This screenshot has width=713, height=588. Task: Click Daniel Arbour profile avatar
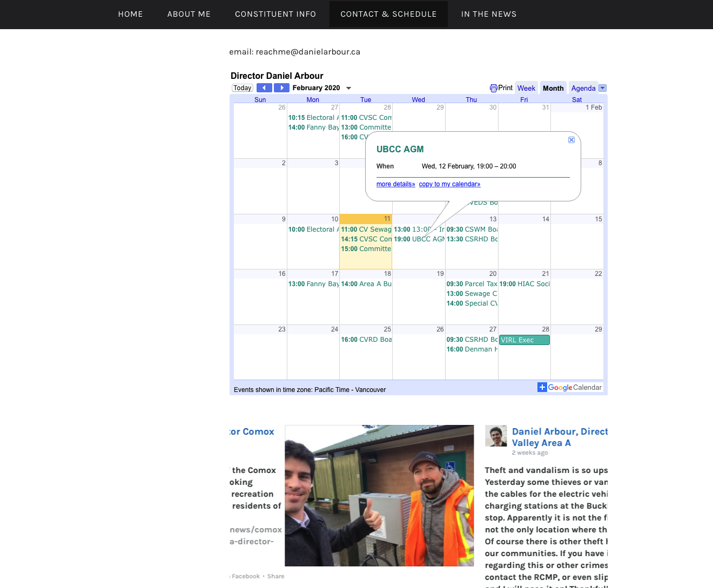[x=496, y=436]
